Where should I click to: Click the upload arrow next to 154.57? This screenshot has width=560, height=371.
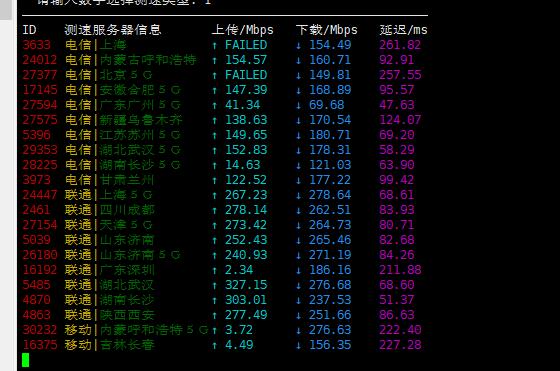click(x=214, y=60)
